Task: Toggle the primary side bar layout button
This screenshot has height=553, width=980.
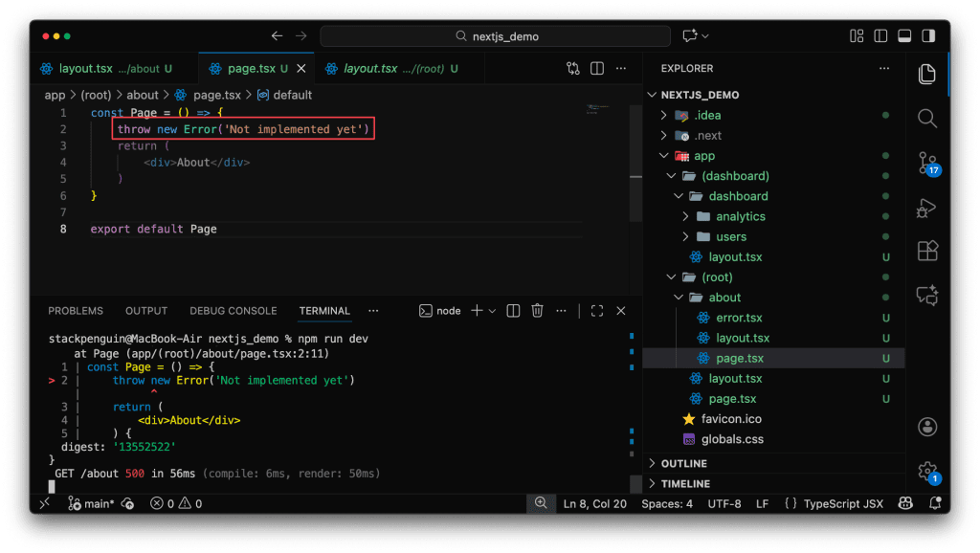Action: click(880, 36)
